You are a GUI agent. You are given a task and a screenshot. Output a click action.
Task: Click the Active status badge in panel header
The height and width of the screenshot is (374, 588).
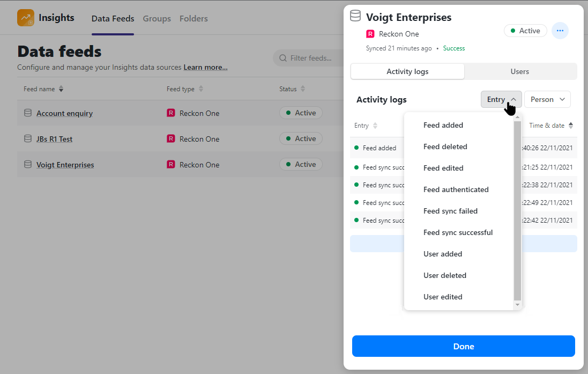(x=525, y=31)
